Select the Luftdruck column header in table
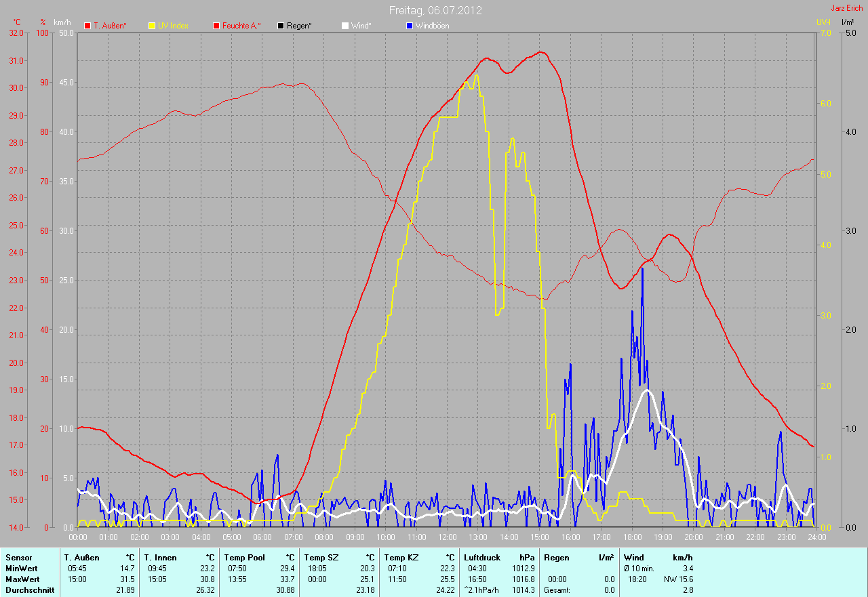Screen dimensions: 868x597 (x=482, y=558)
